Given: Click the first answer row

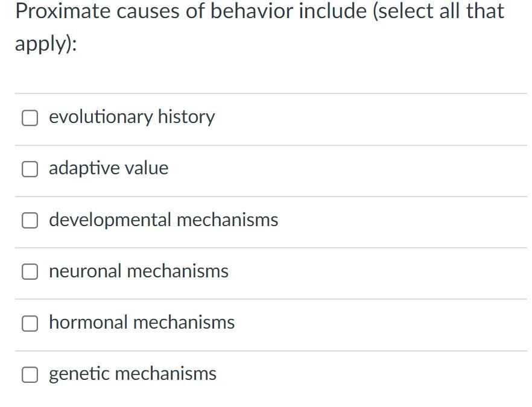Looking at the screenshot, I should [x=265, y=118].
